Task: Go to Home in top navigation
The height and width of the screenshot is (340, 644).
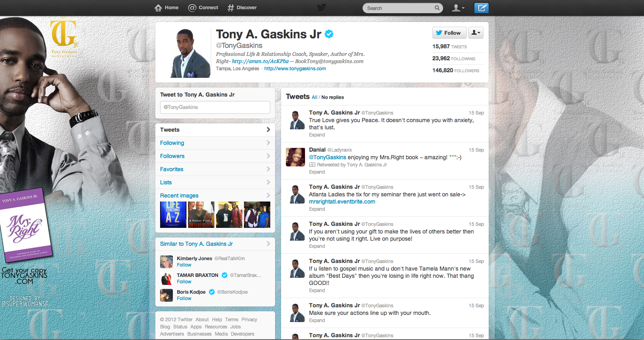Action: click(x=166, y=8)
